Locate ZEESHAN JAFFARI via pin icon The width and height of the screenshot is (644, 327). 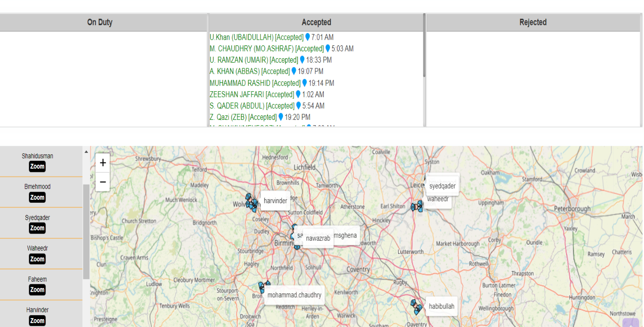(298, 94)
